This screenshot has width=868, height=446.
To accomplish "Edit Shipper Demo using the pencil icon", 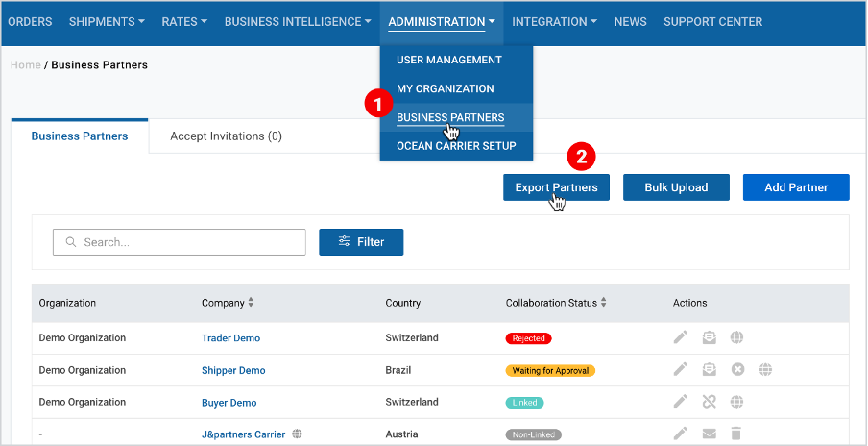I will (x=681, y=369).
